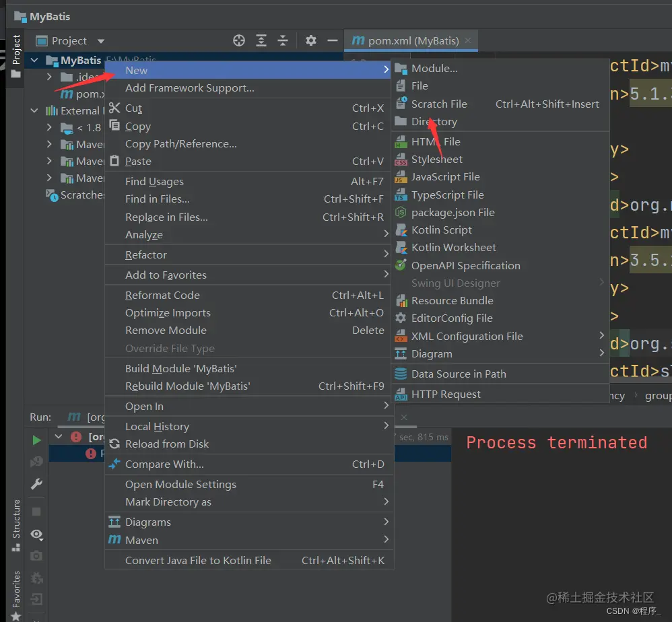Choose Convert Java File to Kotlin File
Viewport: 672px width, 622px height.
click(x=248, y=560)
